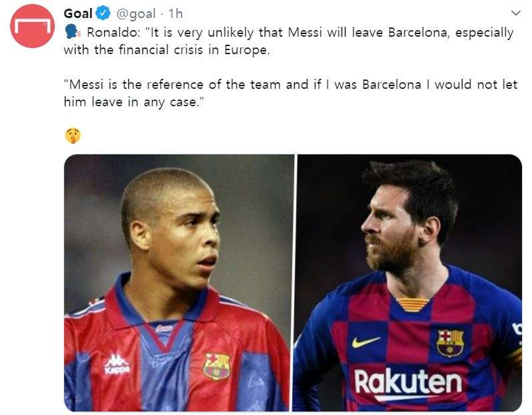
Task: Click the Rakuten sponsor text
Action: [407, 382]
